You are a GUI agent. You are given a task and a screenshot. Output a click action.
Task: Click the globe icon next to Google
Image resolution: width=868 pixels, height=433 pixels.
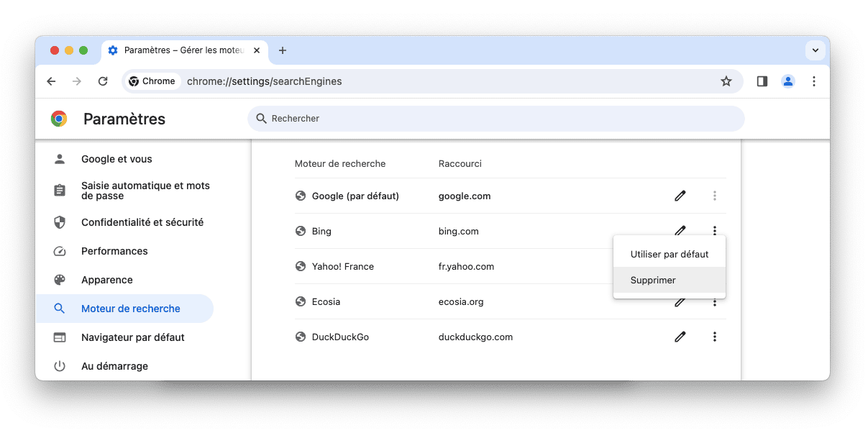point(301,196)
